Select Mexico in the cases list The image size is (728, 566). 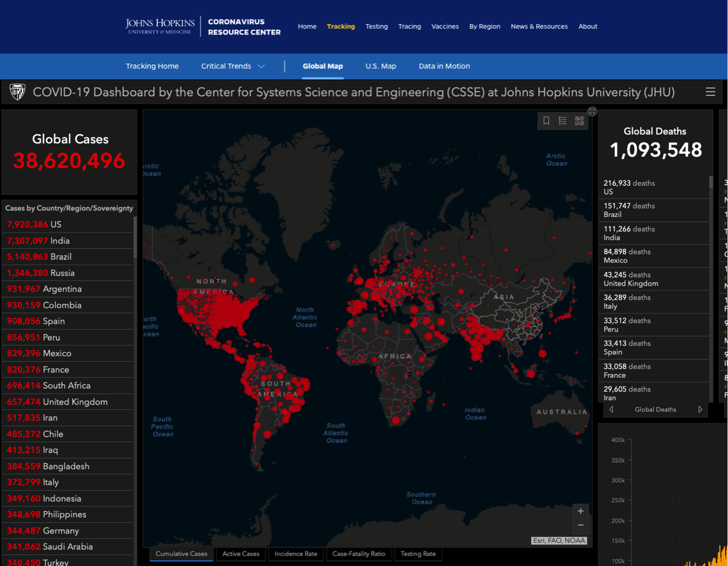[67, 353]
